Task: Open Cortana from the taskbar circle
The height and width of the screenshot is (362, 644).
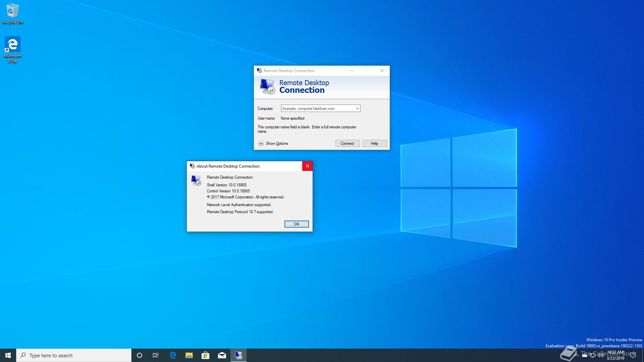Action: (x=140, y=355)
